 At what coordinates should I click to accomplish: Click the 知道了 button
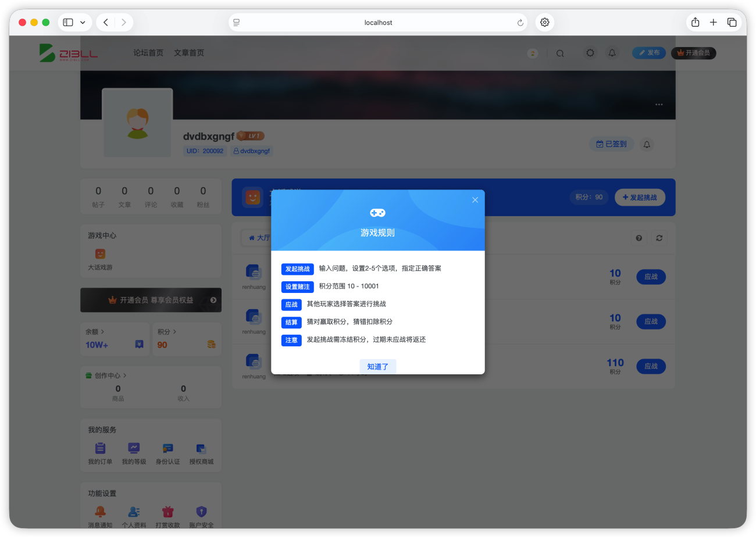click(378, 367)
